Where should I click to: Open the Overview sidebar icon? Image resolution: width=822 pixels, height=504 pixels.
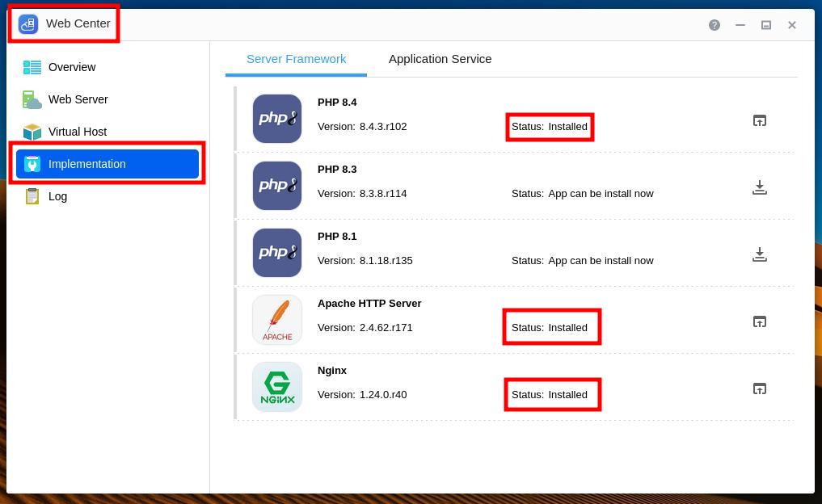(32, 67)
